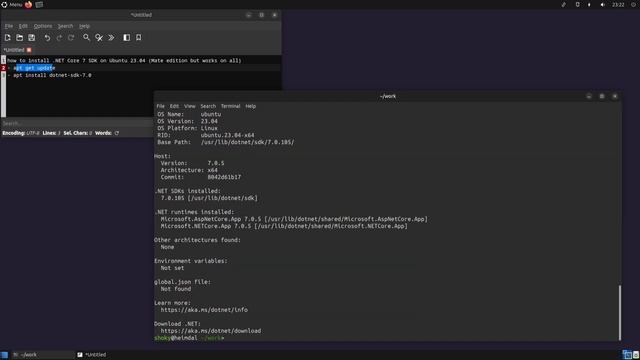Open the editor's Options menu

(43, 26)
